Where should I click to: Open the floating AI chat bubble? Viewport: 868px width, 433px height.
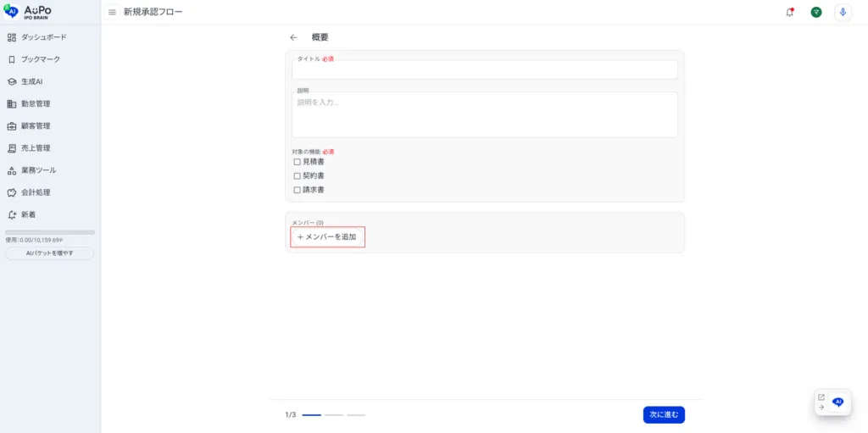pyautogui.click(x=838, y=402)
